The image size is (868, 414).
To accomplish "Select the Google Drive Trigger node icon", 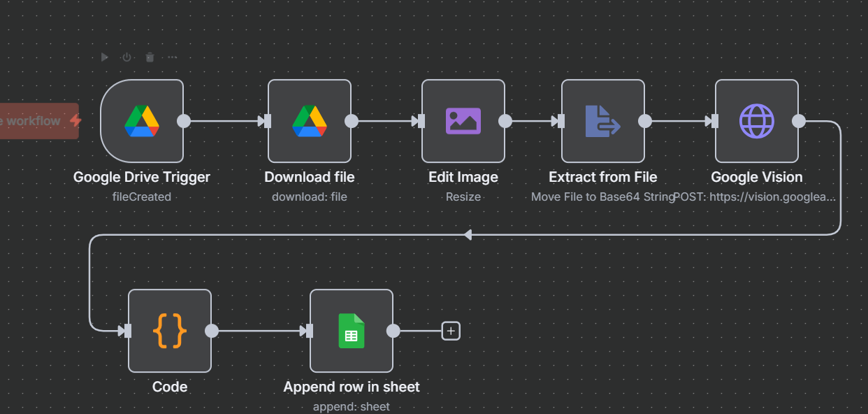I will (142, 121).
